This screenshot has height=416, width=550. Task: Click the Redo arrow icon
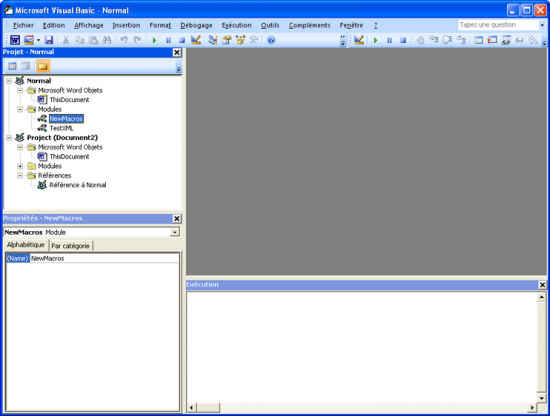(x=138, y=40)
